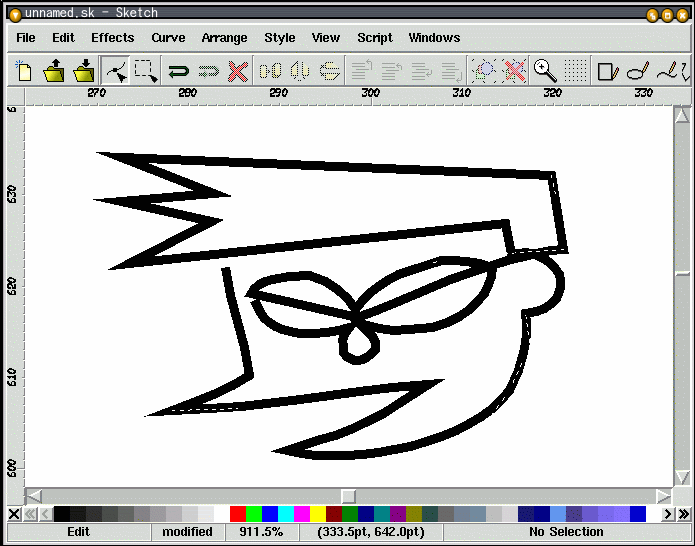
Task: Pick the olive color swatch
Action: (x=414, y=514)
